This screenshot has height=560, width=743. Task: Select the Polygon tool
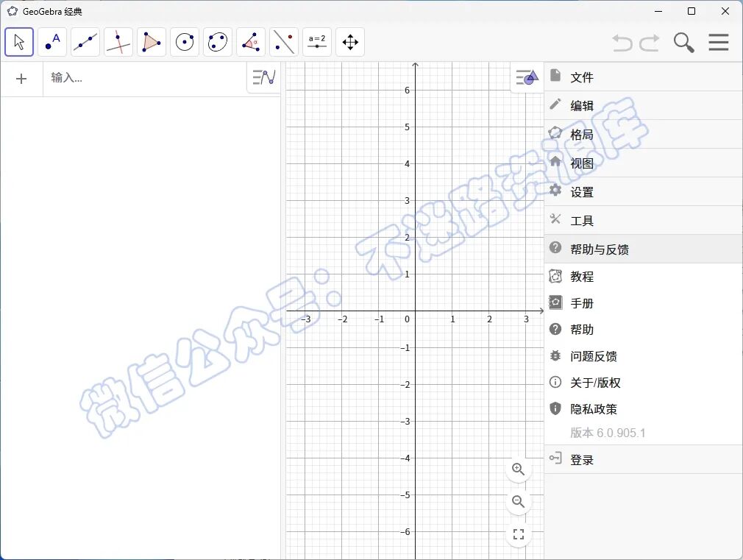[x=152, y=42]
